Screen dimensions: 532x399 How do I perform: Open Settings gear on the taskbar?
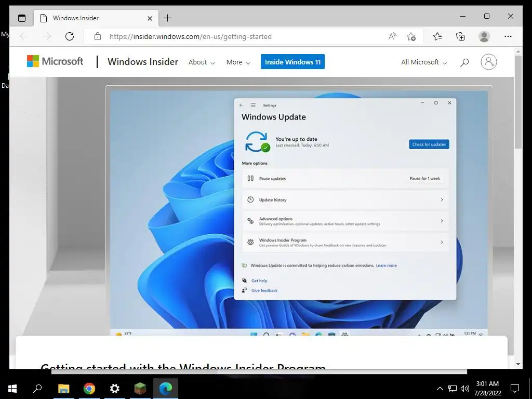point(115,389)
